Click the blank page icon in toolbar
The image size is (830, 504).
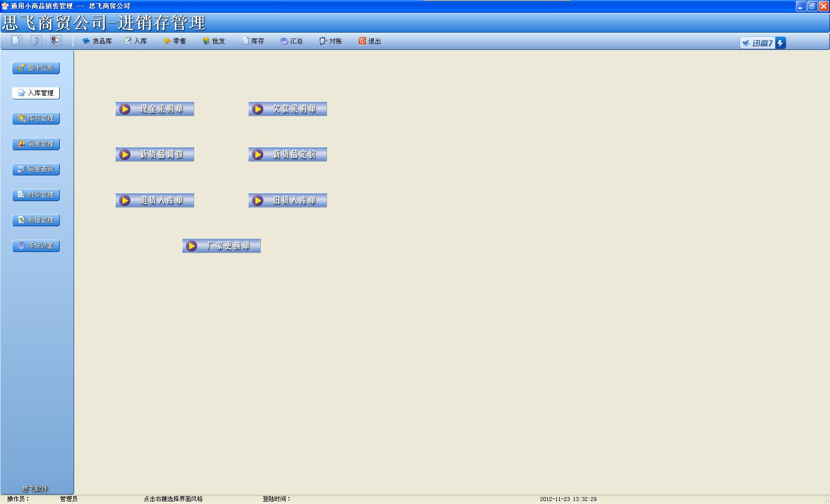tap(16, 41)
